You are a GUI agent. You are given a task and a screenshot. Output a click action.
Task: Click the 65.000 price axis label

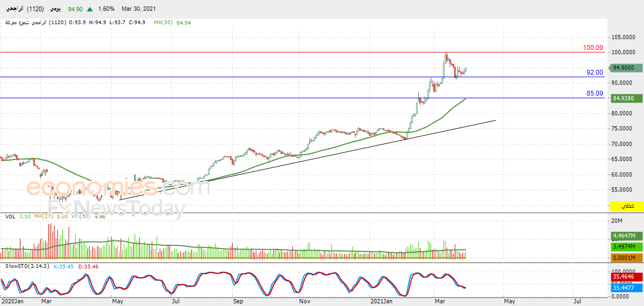click(623, 159)
